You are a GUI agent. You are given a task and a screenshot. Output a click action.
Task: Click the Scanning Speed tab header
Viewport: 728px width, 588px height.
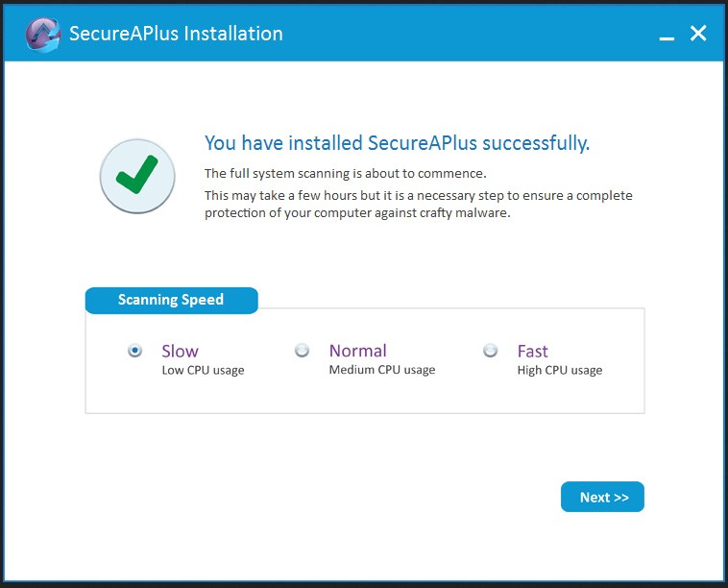click(x=171, y=300)
